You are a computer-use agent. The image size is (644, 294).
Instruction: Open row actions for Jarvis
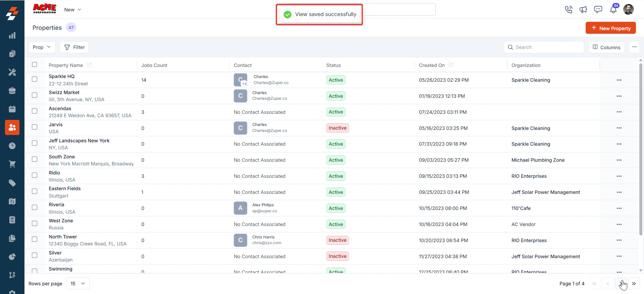click(x=619, y=128)
